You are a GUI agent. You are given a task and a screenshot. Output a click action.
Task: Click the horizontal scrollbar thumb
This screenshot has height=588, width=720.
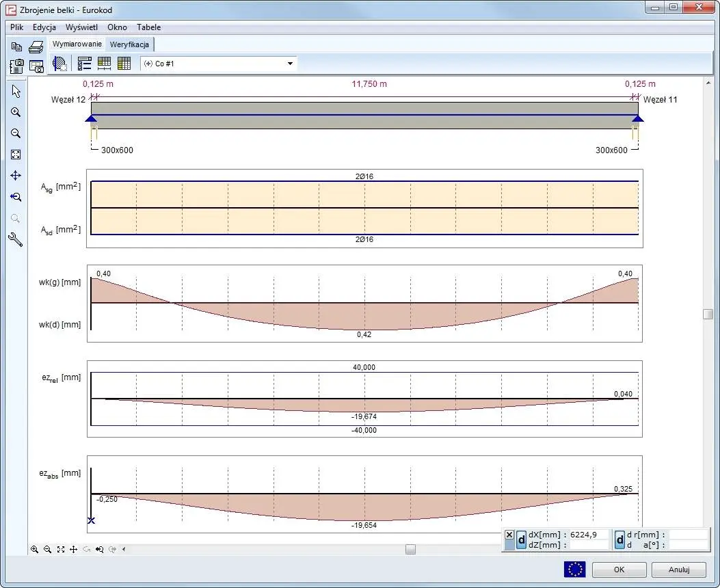click(x=410, y=549)
